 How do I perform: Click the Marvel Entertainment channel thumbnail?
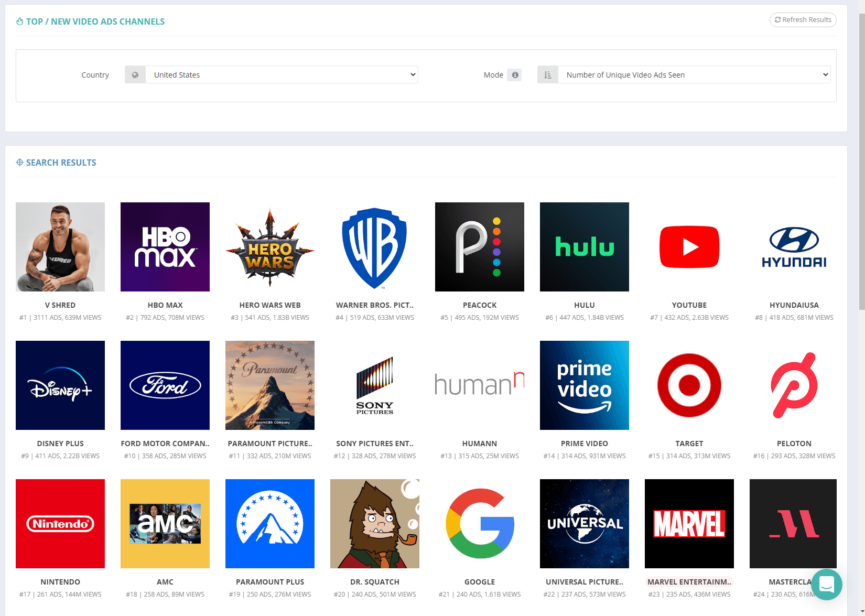coord(689,523)
